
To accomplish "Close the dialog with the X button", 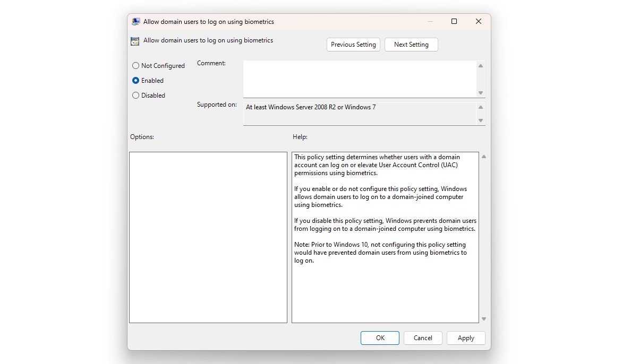I will (x=479, y=21).
